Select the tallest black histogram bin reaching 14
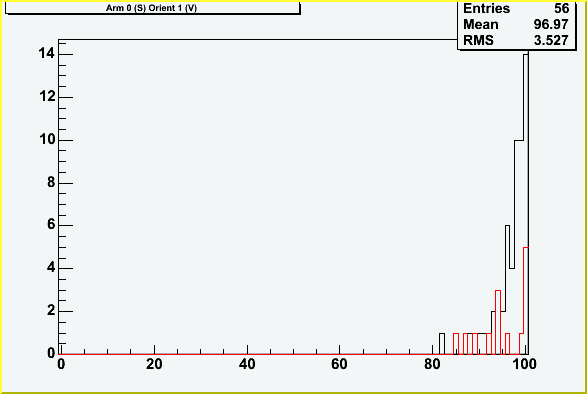Viewport: 587px width, 394px height. [x=526, y=204]
